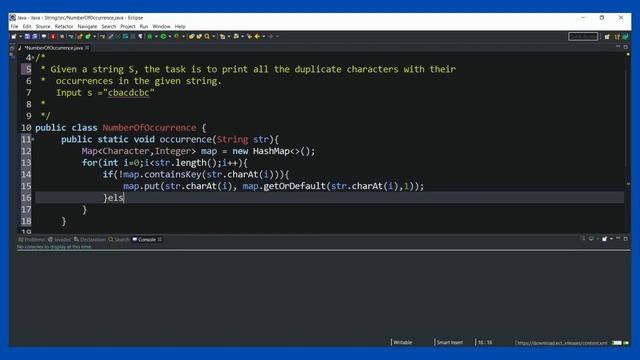Viewport: 640px width, 360px height.
Task: Minimize the Console panel
Action: [618, 238]
